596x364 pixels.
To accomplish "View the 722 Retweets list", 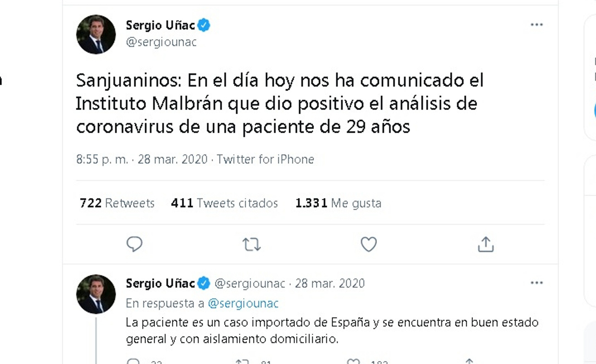I will (117, 203).
